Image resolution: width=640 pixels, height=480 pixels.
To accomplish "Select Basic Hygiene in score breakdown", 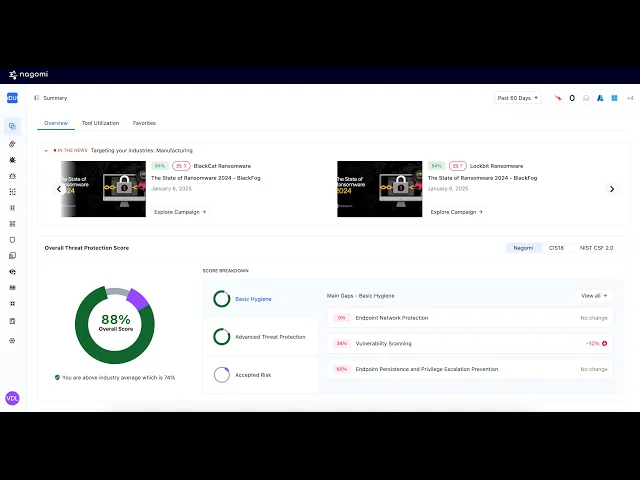I will point(260,299).
